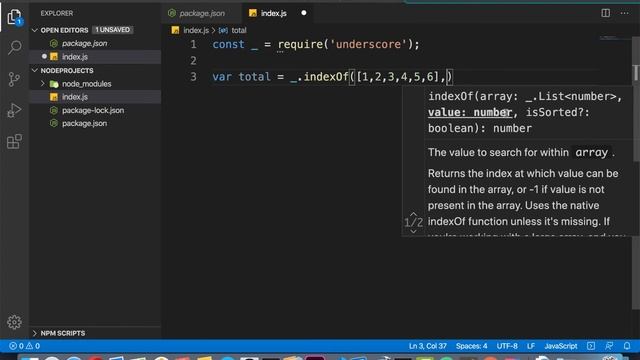Viewport: 640px width, 360px height.
Task: Change end of line sequence LF
Action: (x=531, y=346)
